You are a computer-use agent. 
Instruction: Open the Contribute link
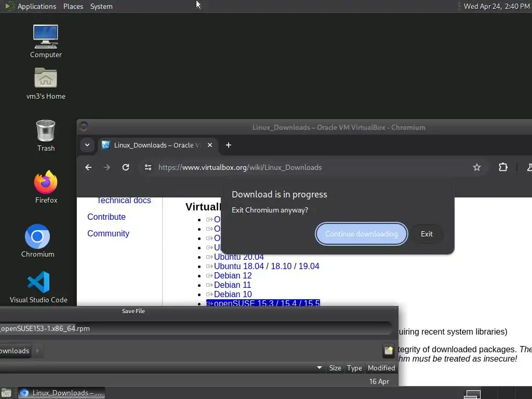point(106,217)
